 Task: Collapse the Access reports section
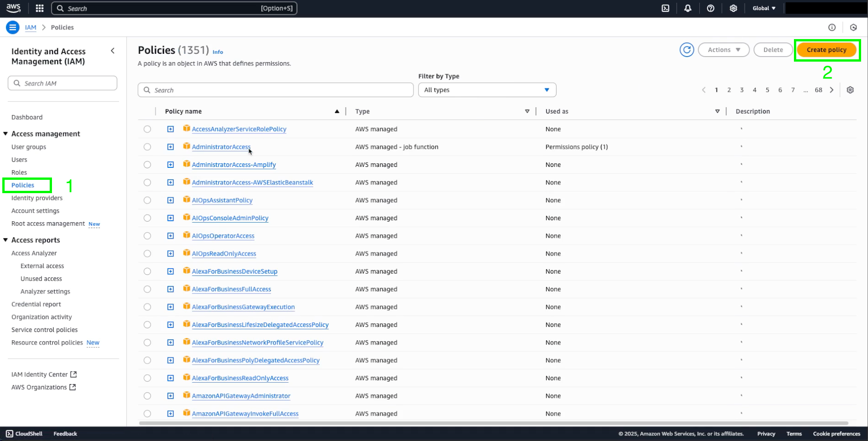[6, 240]
